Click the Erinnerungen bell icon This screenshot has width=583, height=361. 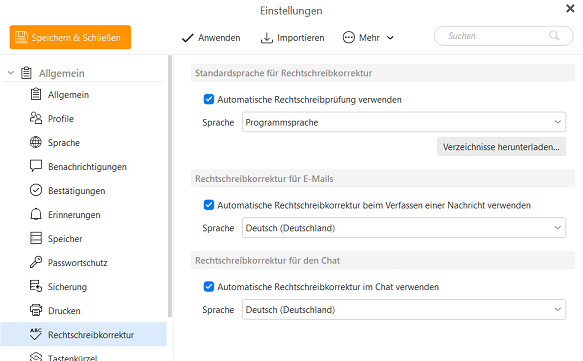(36, 214)
